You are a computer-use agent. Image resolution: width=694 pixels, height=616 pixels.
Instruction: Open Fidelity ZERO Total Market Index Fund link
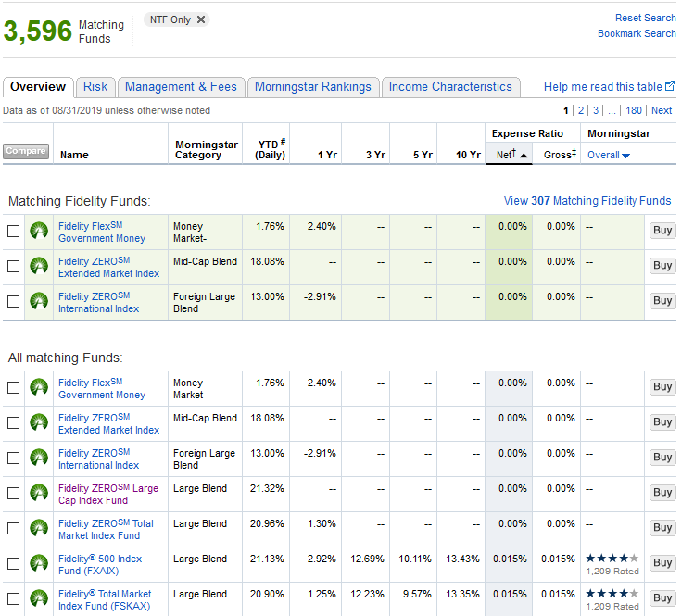(x=106, y=529)
